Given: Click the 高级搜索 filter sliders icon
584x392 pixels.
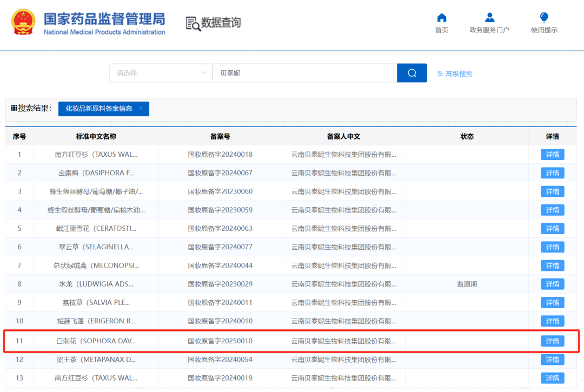Looking at the screenshot, I should click(440, 74).
